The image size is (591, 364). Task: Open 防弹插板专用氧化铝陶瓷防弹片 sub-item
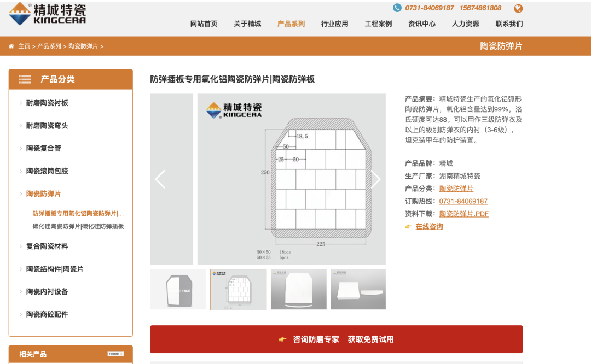coord(78,214)
